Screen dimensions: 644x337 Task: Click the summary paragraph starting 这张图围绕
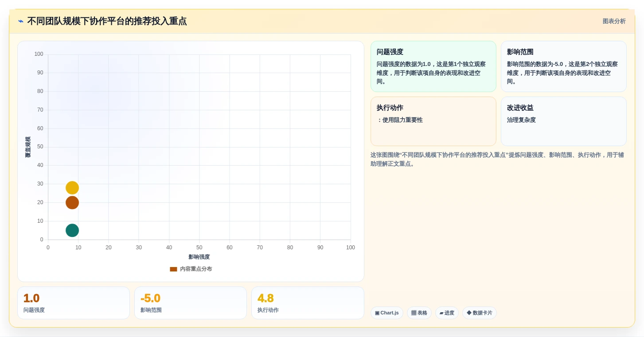click(x=497, y=159)
